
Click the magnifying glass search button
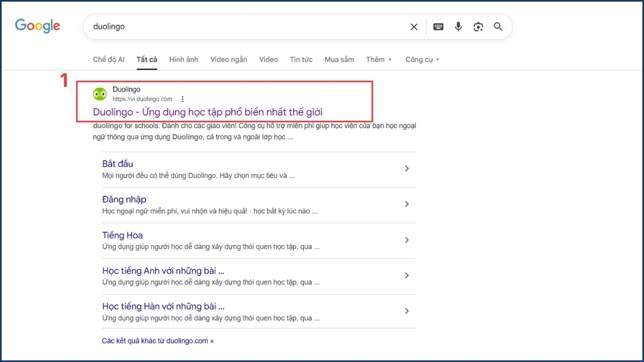pyautogui.click(x=498, y=27)
